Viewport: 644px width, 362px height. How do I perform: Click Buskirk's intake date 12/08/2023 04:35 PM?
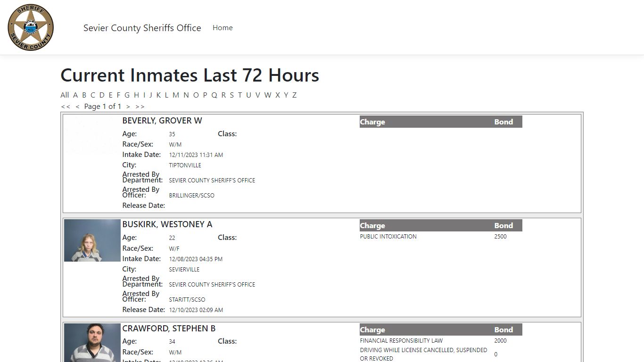[196, 259]
